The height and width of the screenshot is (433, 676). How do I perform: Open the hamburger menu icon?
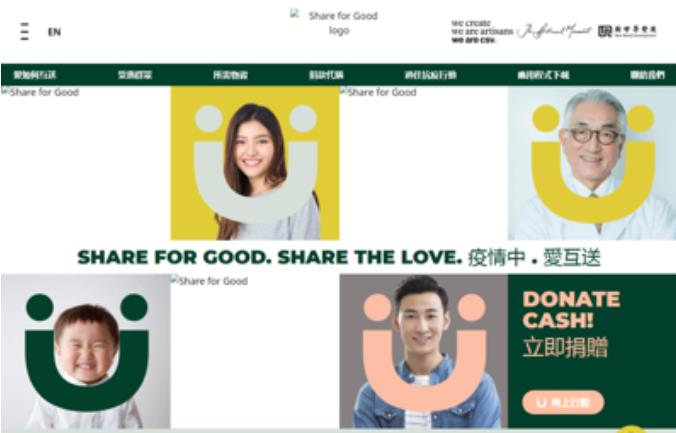point(25,31)
